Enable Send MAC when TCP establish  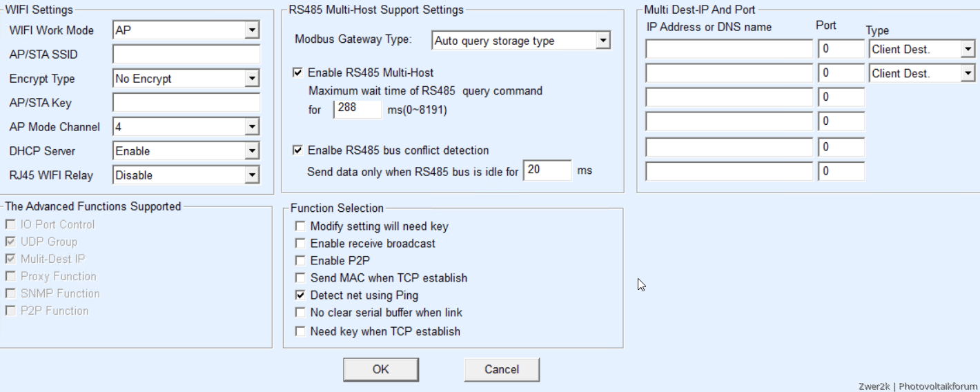pyautogui.click(x=300, y=278)
